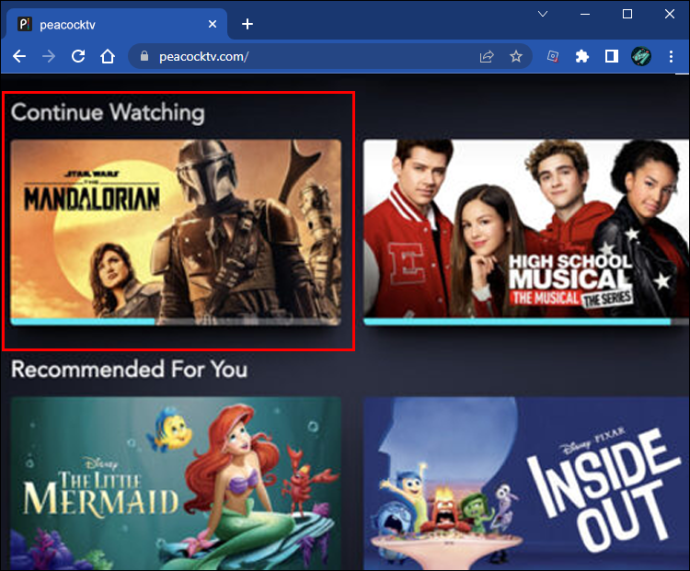Open the Roblox extension icon
690x571 pixels.
[x=553, y=56]
